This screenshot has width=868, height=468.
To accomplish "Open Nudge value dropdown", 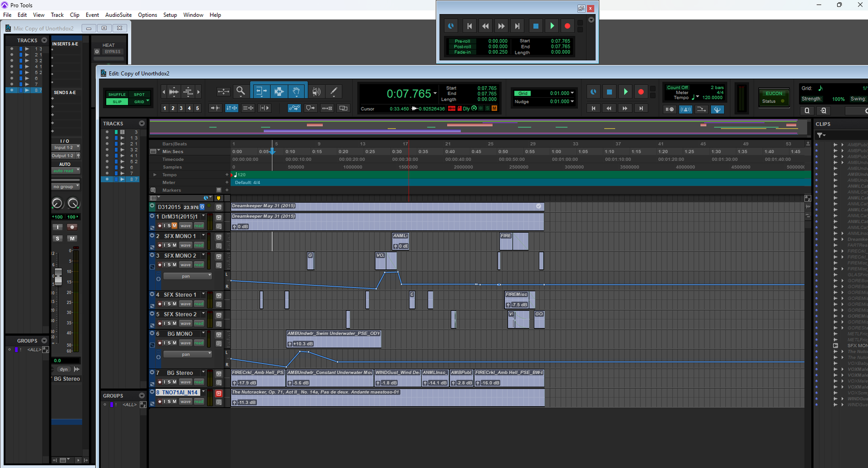I will click(x=572, y=101).
